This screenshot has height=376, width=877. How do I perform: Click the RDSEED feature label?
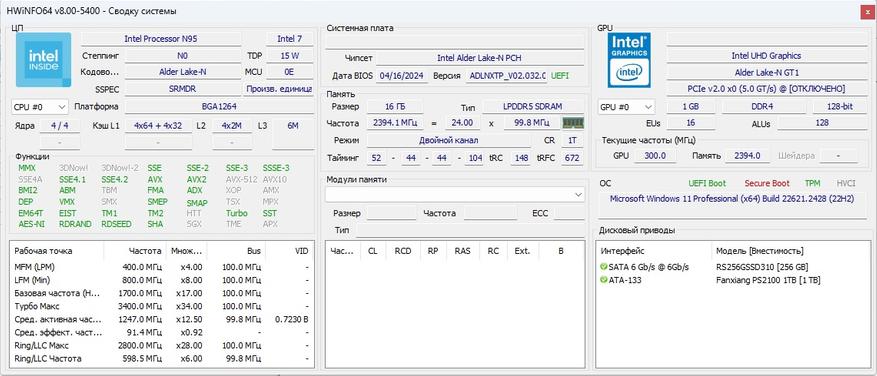pos(116,224)
